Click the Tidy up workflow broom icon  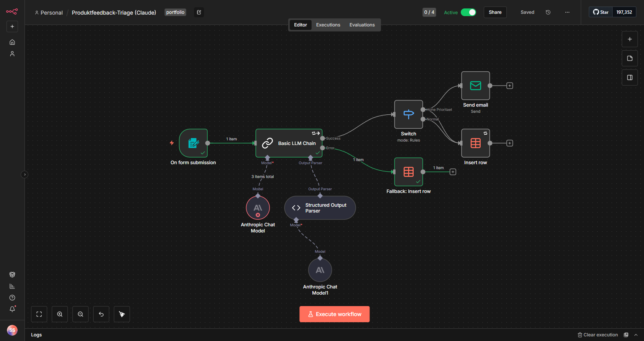[x=122, y=314]
